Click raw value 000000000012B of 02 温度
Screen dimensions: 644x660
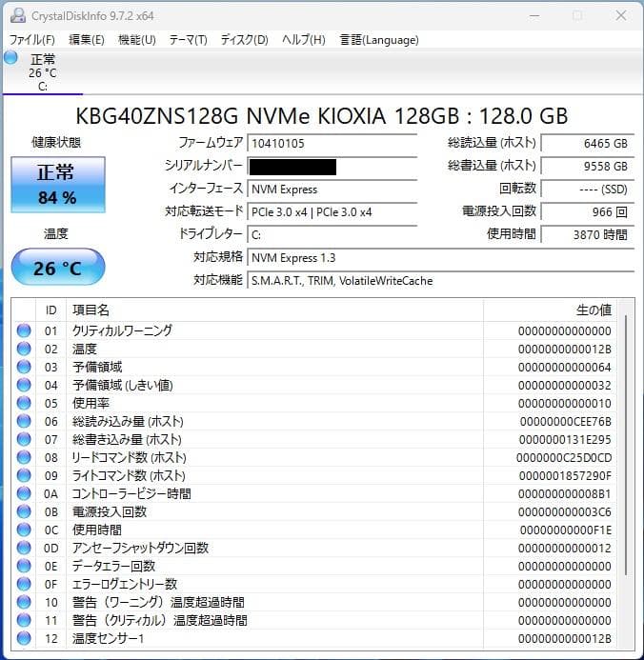(564, 349)
